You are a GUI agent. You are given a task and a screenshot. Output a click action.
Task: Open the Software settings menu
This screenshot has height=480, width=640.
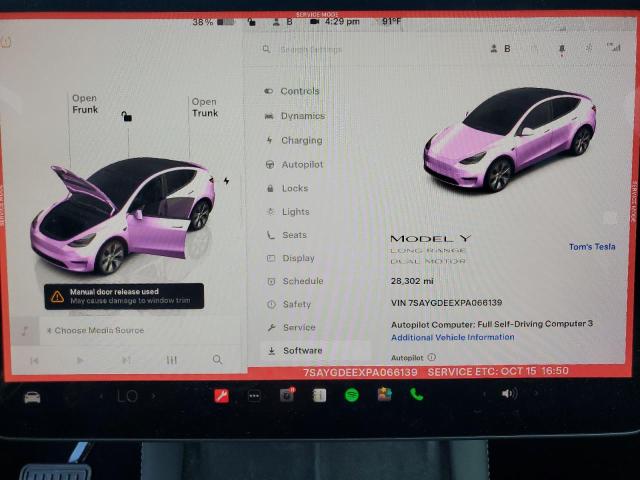[x=302, y=351]
